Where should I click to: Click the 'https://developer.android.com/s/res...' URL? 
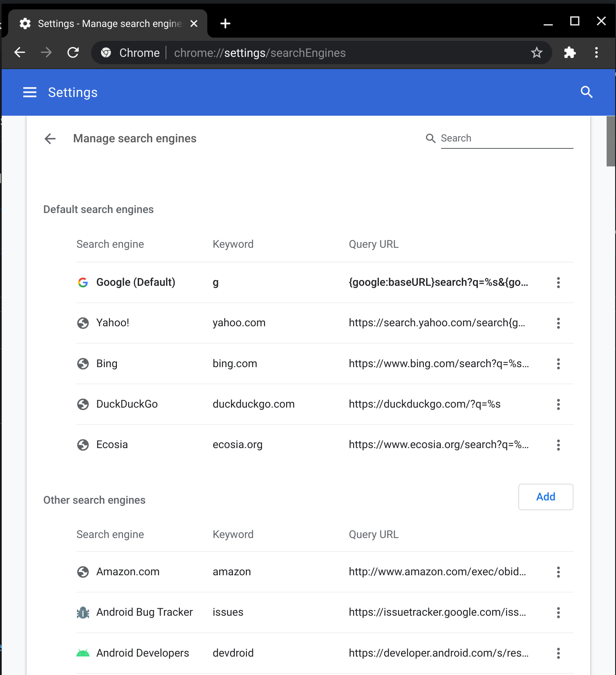click(439, 653)
